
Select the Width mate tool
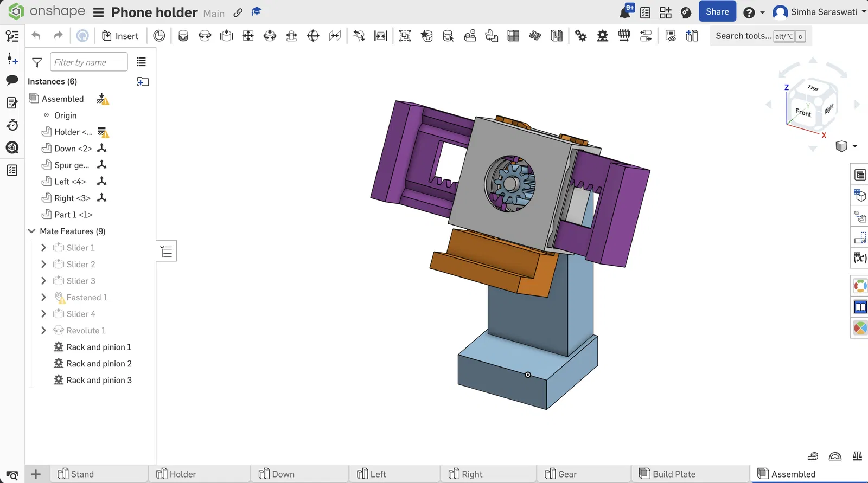tap(381, 36)
